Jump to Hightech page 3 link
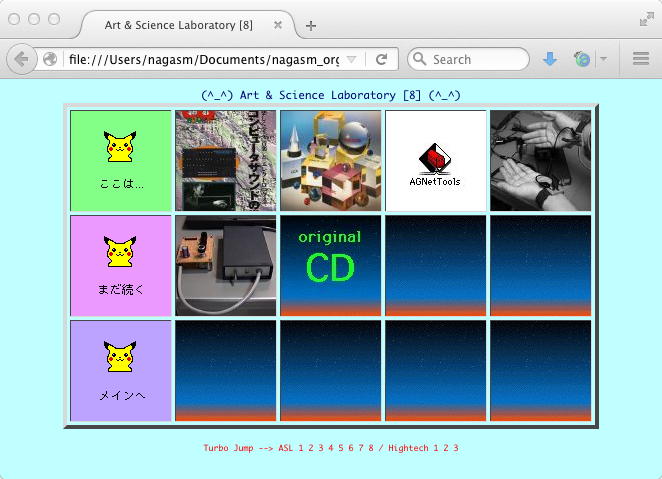The height and width of the screenshot is (479, 662). [456, 448]
